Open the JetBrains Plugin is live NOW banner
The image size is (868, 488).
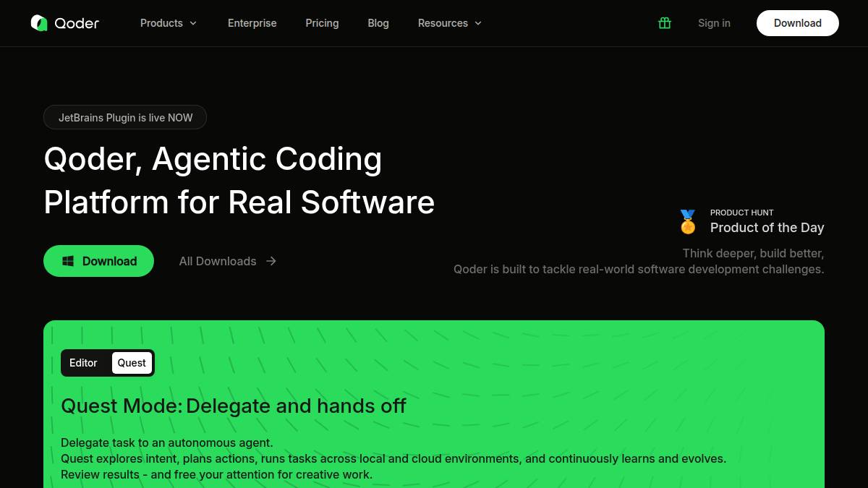click(x=125, y=117)
